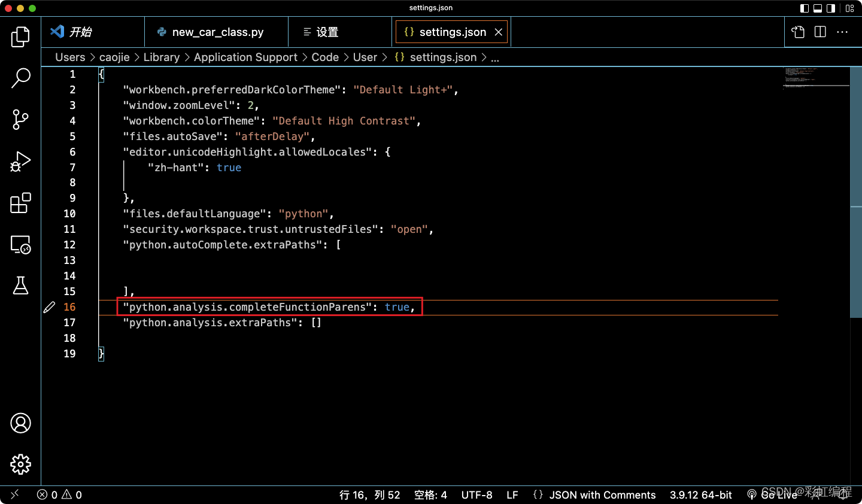Click the "python" value on line 10
This screenshot has width=862, height=504.
click(x=304, y=214)
